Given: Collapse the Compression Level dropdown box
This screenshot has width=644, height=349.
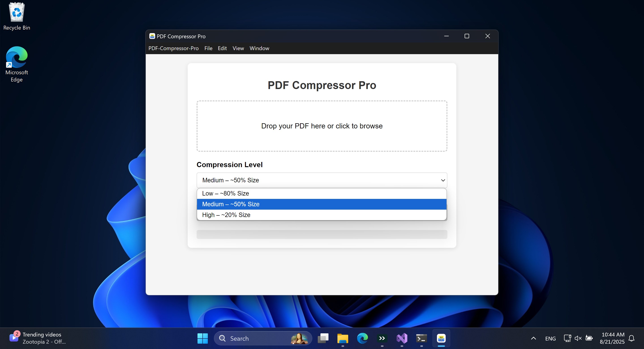Looking at the screenshot, I should (x=322, y=180).
